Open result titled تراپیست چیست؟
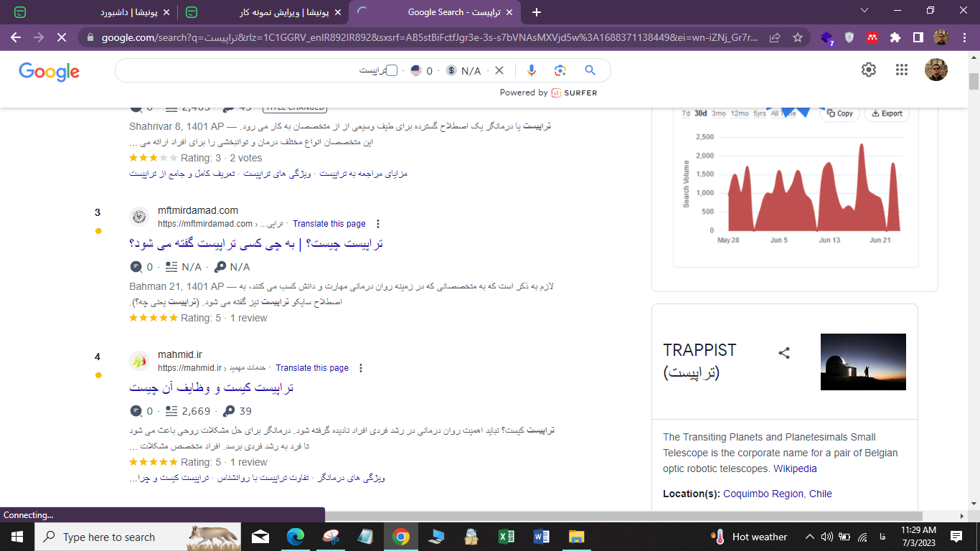980x551 pixels. pyautogui.click(x=256, y=243)
